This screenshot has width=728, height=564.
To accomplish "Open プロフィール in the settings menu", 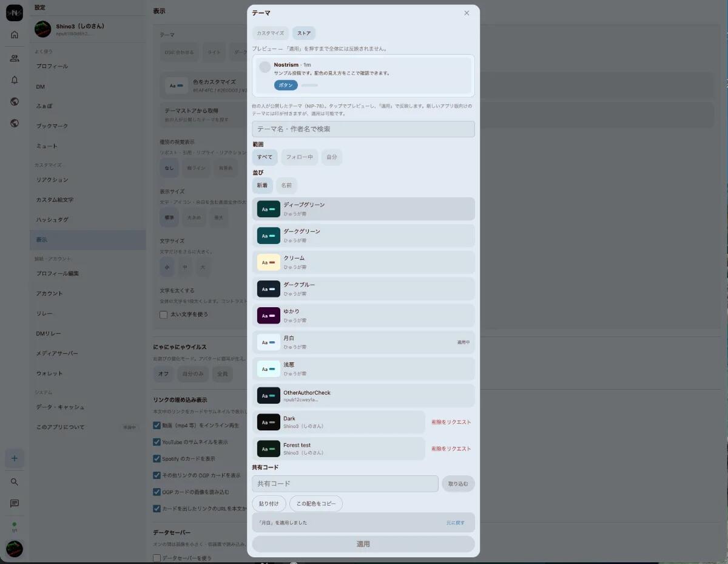I will tap(88, 66).
